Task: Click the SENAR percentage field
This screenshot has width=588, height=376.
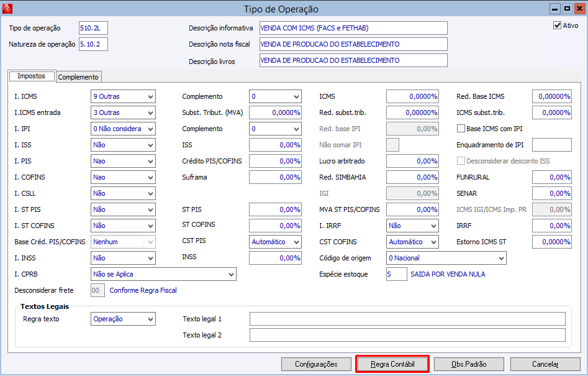Action: tap(552, 193)
